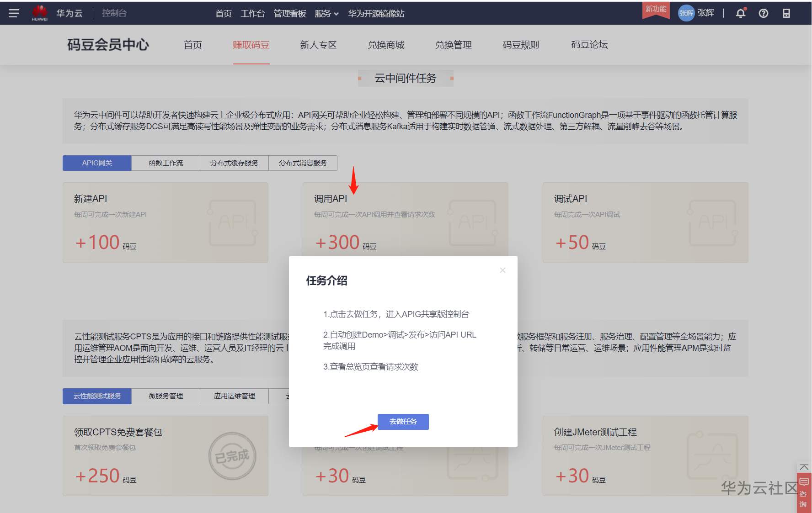Switch to the 分布式消息服务 task tab
The height and width of the screenshot is (513, 812).
pyautogui.click(x=303, y=163)
